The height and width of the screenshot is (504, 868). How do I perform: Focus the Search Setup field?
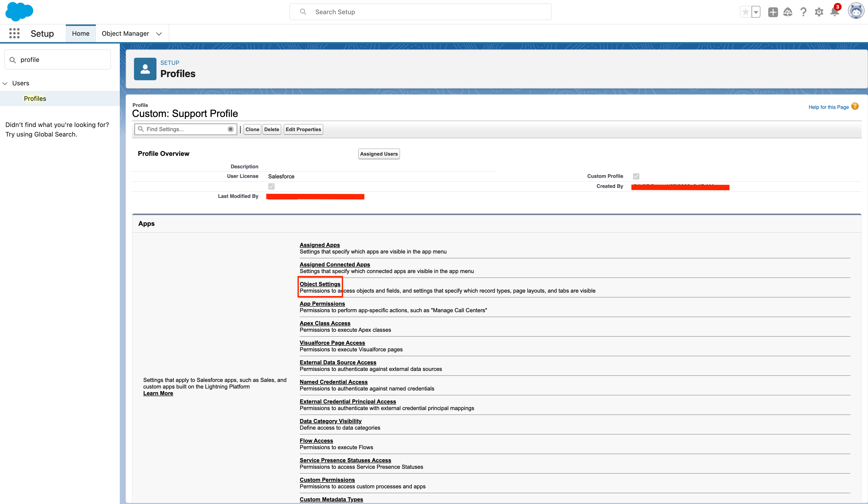(x=420, y=12)
